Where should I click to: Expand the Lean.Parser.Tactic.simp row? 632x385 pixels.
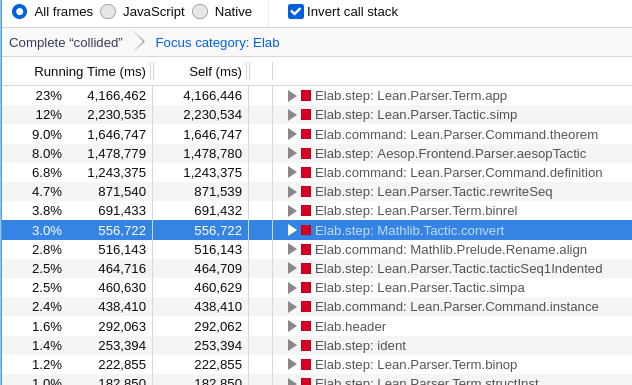point(292,115)
